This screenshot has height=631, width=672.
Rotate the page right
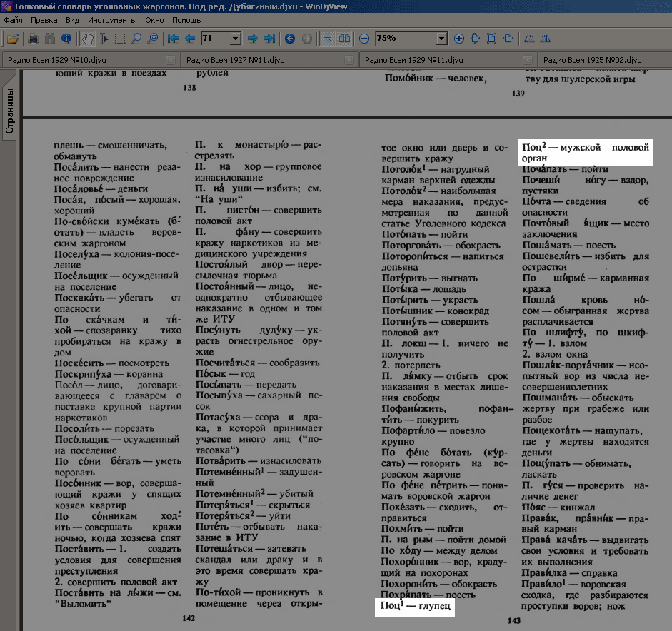(x=545, y=39)
